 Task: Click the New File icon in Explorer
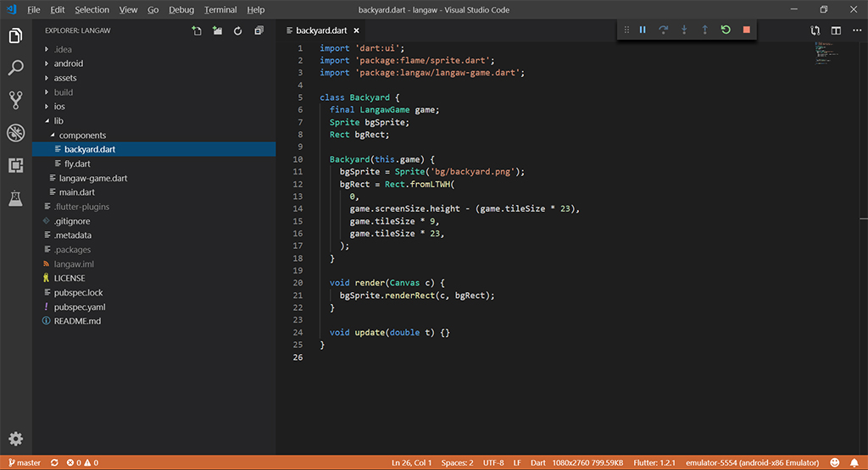click(x=197, y=30)
